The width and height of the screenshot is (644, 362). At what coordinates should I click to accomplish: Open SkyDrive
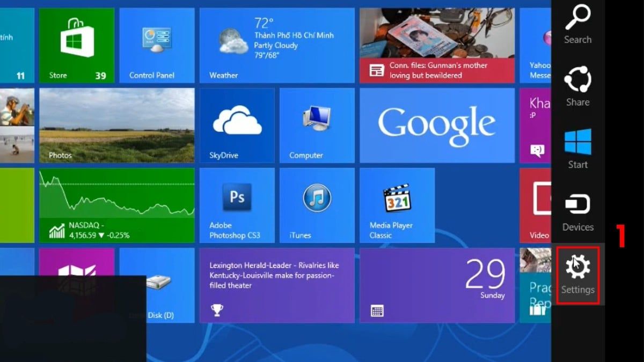click(237, 125)
